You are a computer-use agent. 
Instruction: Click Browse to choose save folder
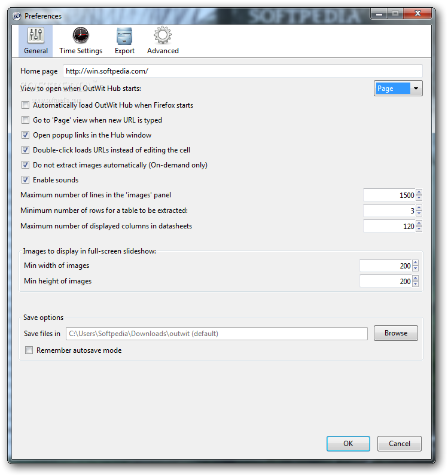click(396, 333)
